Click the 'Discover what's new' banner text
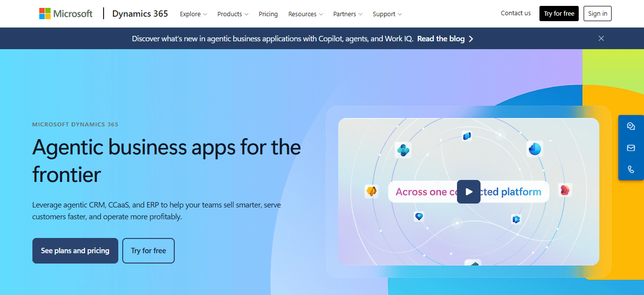This screenshot has width=644, height=295. click(273, 39)
